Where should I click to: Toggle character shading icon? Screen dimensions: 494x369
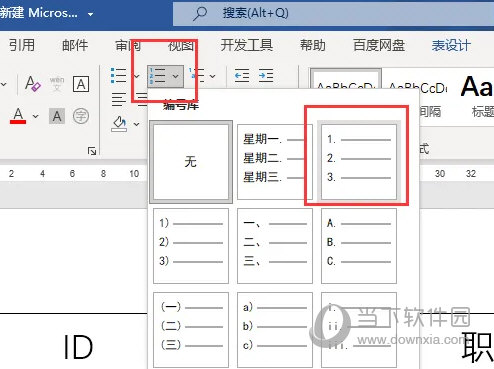point(57,116)
